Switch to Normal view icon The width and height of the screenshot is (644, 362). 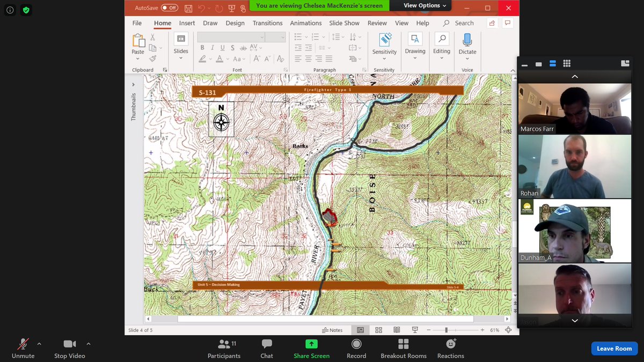coord(360,330)
